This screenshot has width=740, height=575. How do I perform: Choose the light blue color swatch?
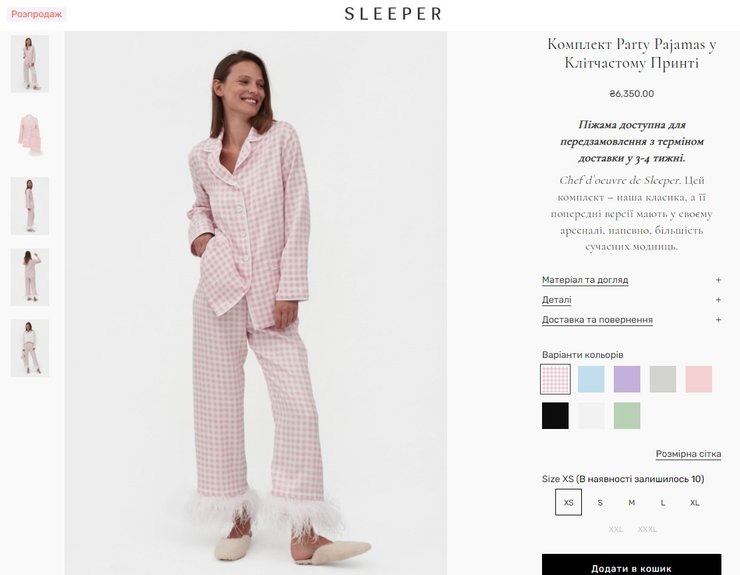click(x=591, y=379)
